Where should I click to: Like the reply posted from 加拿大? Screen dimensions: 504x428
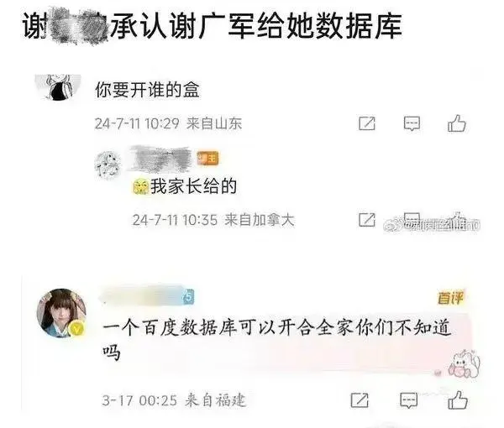point(458,216)
